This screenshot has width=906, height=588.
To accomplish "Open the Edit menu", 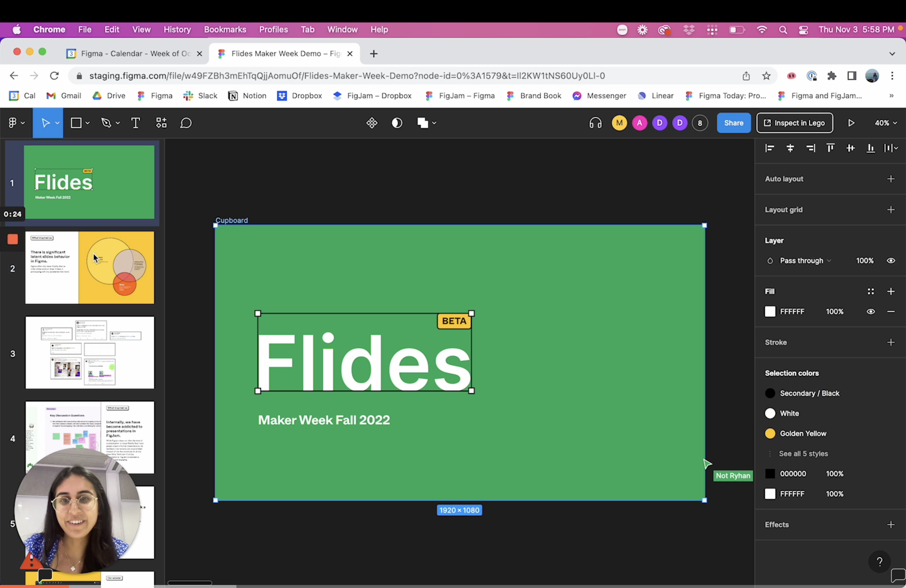I will click(112, 30).
